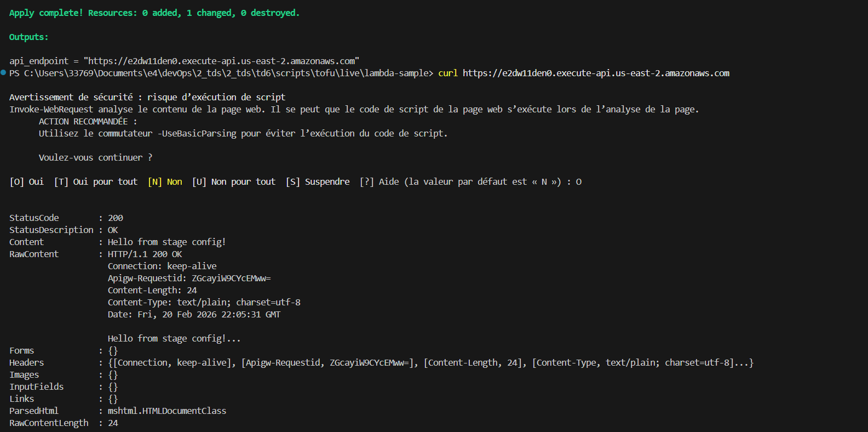Click the "[S] Suspendre" prompt option

point(318,181)
